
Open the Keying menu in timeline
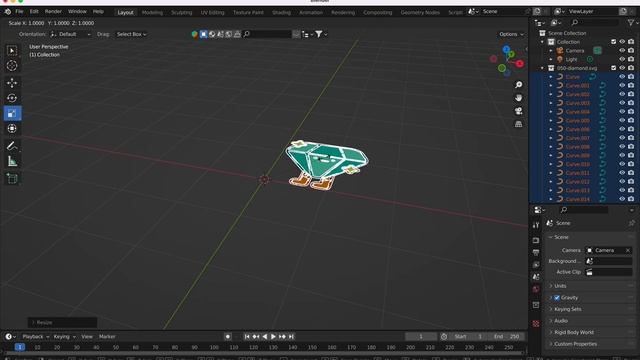64,337
